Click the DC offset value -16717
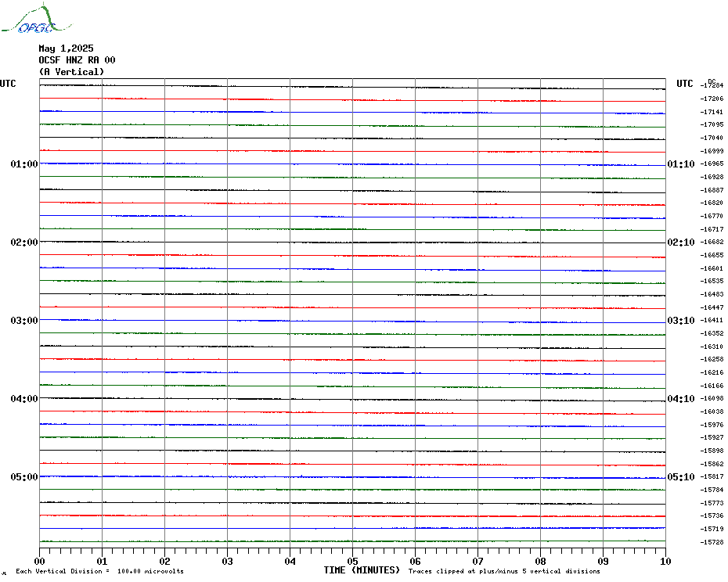Screen dimensions: 728x582 (x=712, y=229)
